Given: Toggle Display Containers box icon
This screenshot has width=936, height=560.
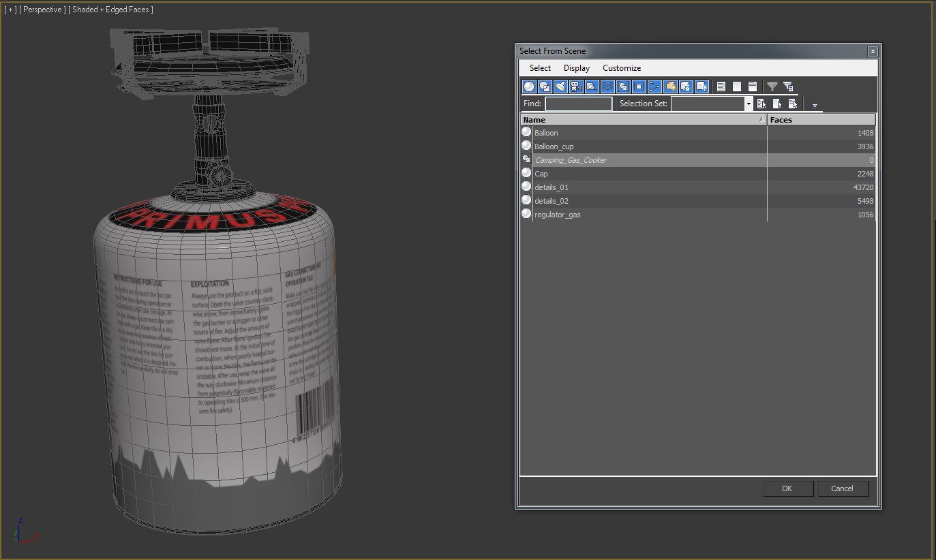Looking at the screenshot, I should 670,87.
